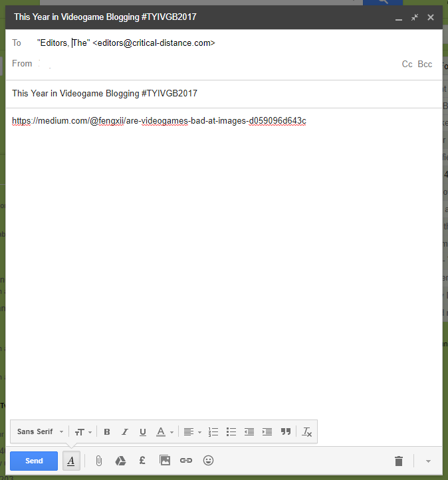This screenshot has width=448, height=480.
Task: Click the From field label
Action: click(x=22, y=63)
